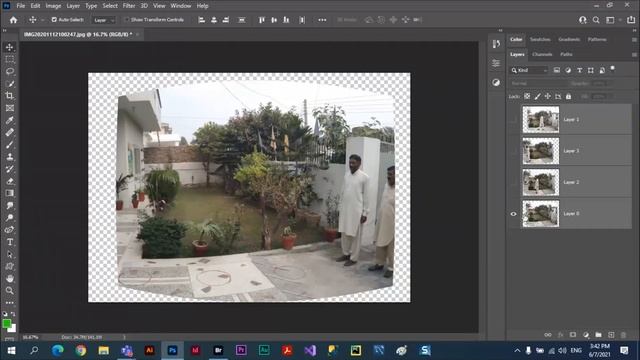Click Align left edges icon in options bar
The height and width of the screenshot is (360, 640).
pyautogui.click(x=202, y=20)
